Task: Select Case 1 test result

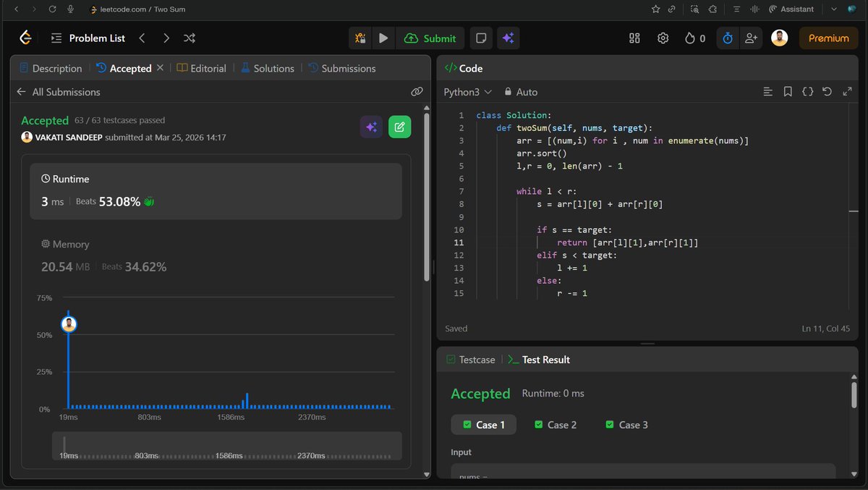Action: pyautogui.click(x=484, y=425)
